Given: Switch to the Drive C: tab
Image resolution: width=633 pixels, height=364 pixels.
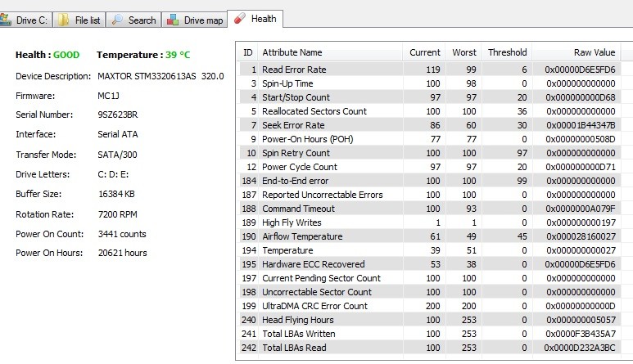Looking at the screenshot, I should (x=26, y=20).
